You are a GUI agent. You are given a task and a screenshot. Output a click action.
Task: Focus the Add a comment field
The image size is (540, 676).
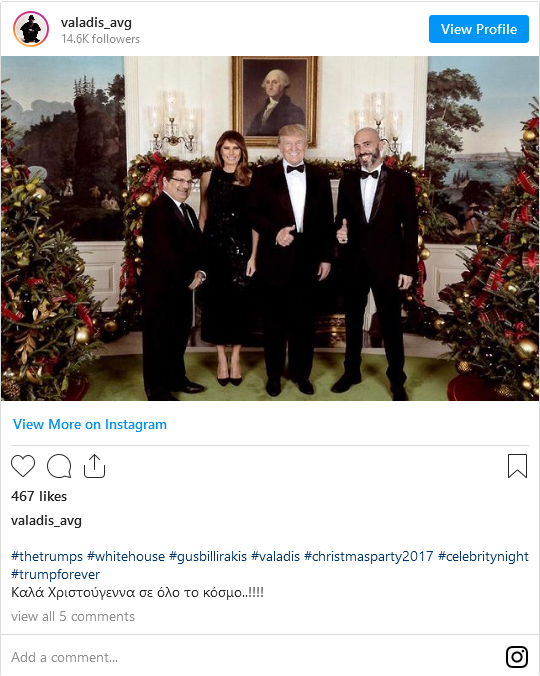click(254, 657)
